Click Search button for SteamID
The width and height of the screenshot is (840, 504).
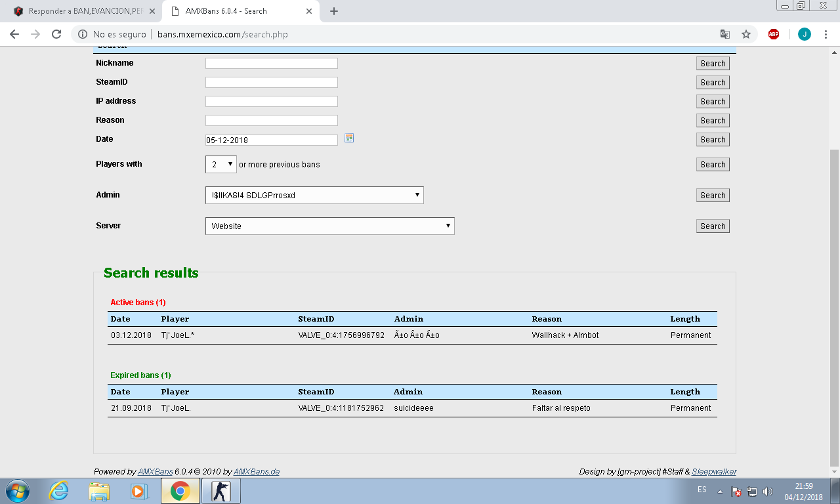point(713,83)
